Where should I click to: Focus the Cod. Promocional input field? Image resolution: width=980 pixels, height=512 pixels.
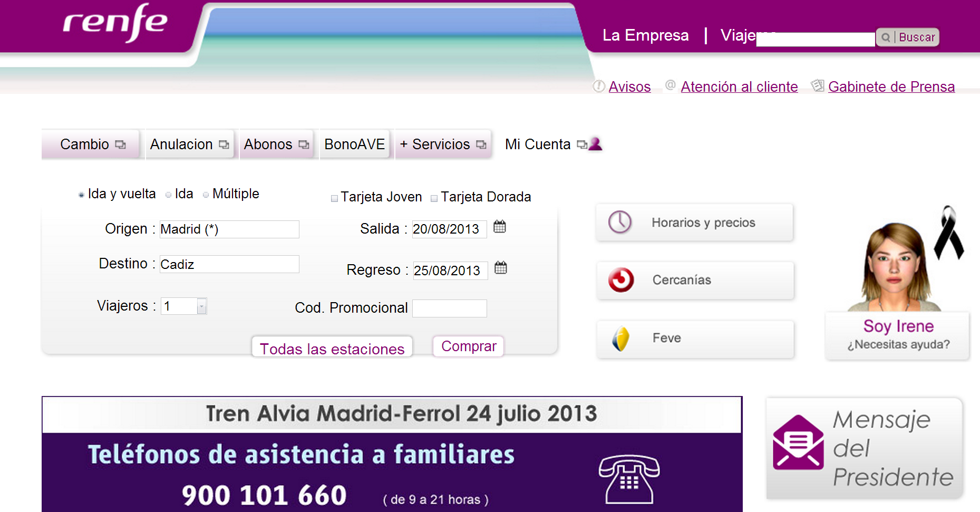coord(449,308)
